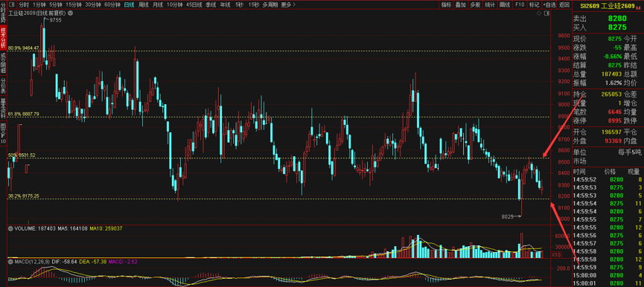Click the 61.8% 8887.79 Fibonacci level label

23,114
